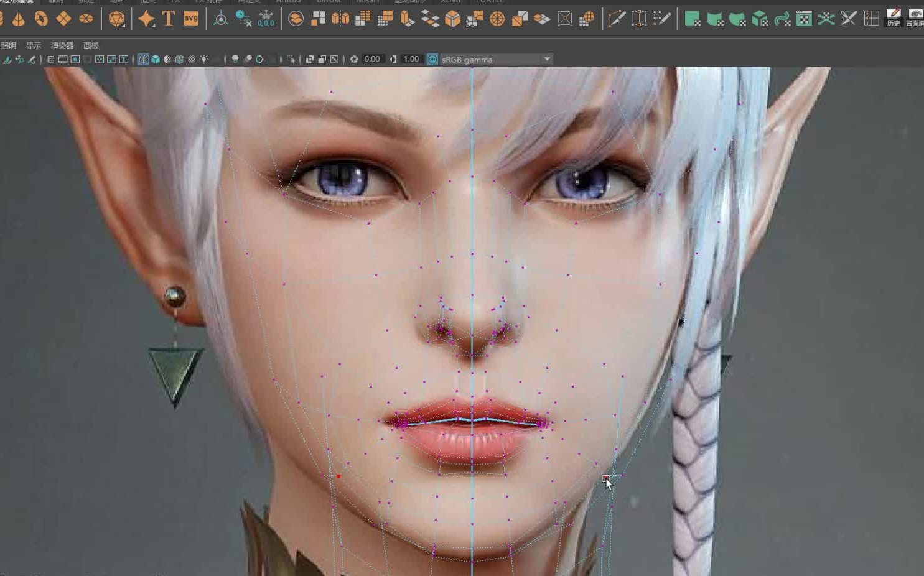This screenshot has width=924, height=576.
Task: Click the Reduce polygons shelf icon
Action: pos(385,19)
